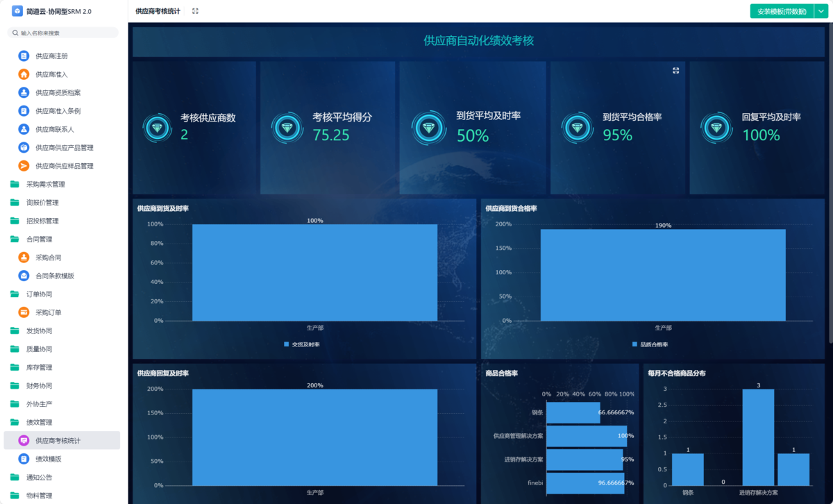Click the 供应商自动化绩效考核 banner title
The width and height of the screenshot is (833, 504).
pyautogui.click(x=478, y=40)
